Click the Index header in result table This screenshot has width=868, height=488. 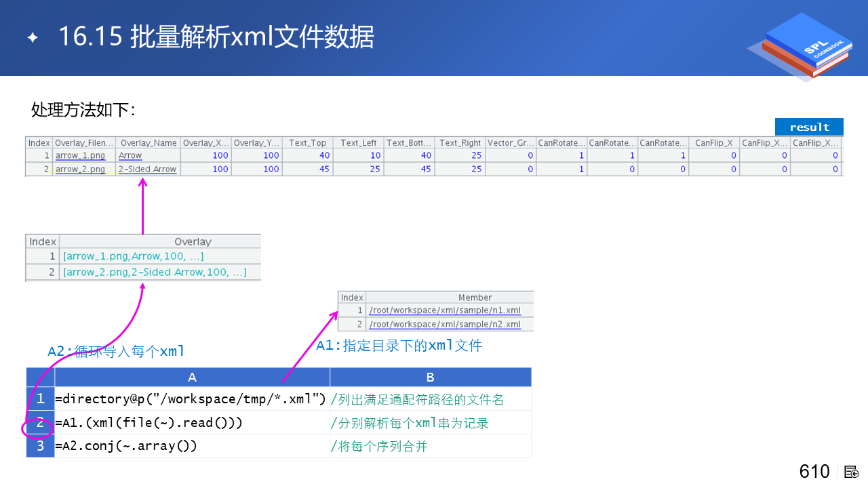[x=39, y=143]
